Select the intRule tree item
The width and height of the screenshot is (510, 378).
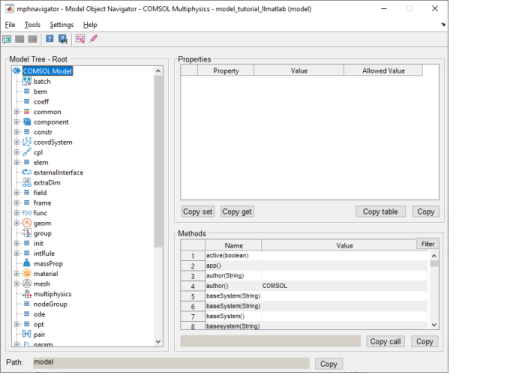(44, 253)
